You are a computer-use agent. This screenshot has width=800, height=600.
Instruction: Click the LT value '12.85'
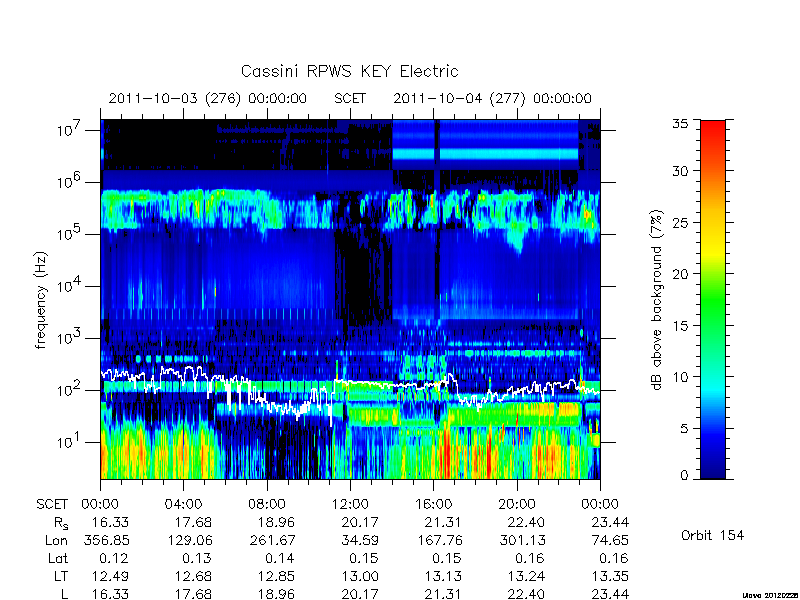click(277, 576)
